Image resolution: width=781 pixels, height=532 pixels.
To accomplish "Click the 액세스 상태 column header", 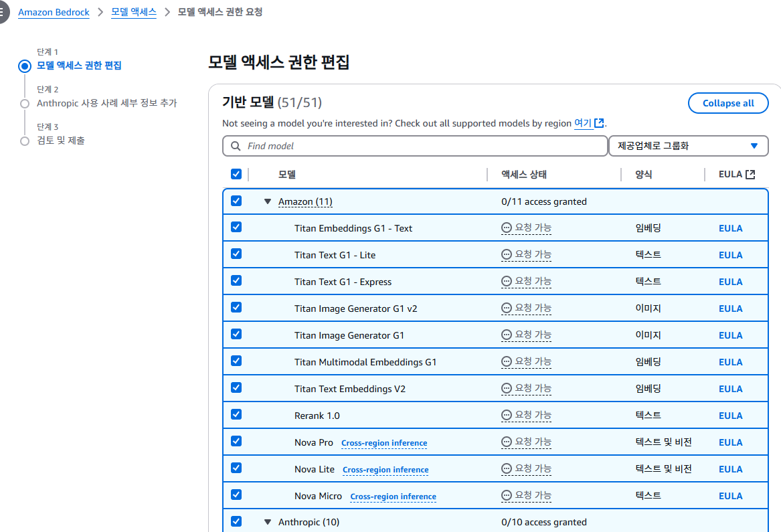I will [x=524, y=175].
